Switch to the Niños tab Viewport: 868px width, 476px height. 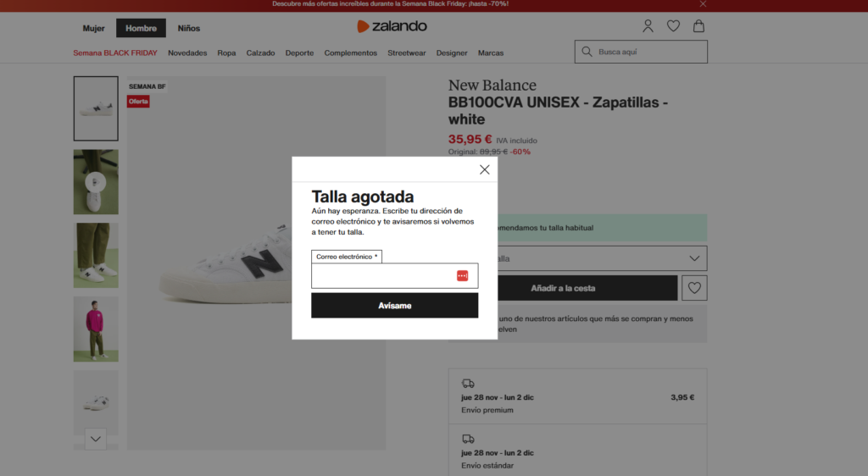189,28
